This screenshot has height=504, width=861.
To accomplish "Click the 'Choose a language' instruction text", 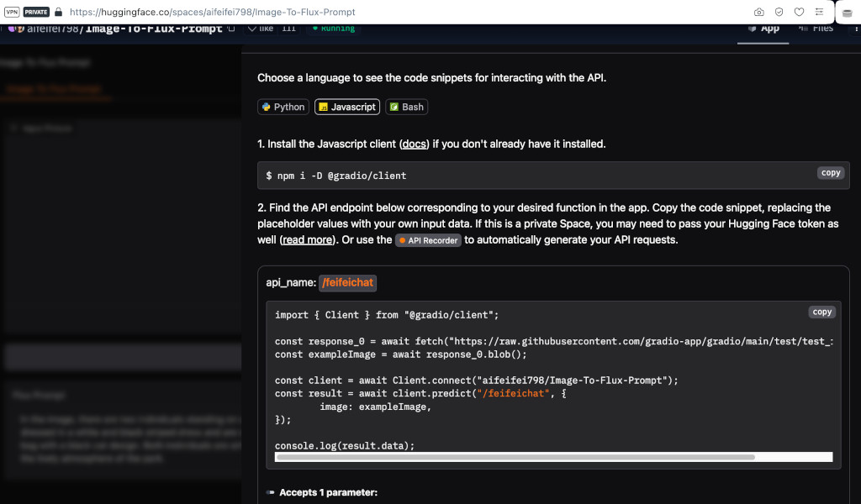I will click(x=431, y=78).
